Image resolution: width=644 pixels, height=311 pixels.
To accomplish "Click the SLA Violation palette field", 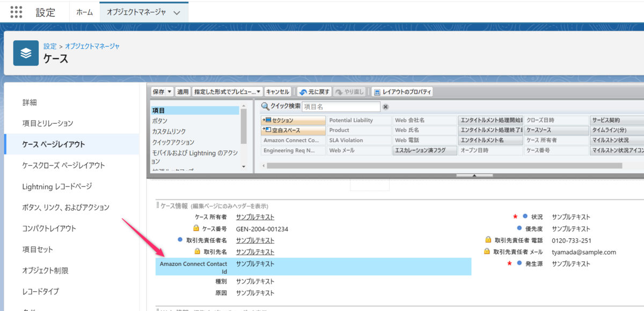I will coord(359,140).
